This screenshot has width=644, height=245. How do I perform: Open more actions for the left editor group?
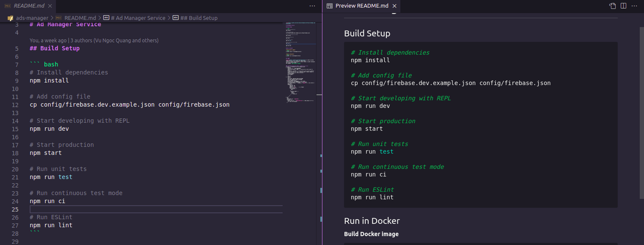[x=312, y=6]
